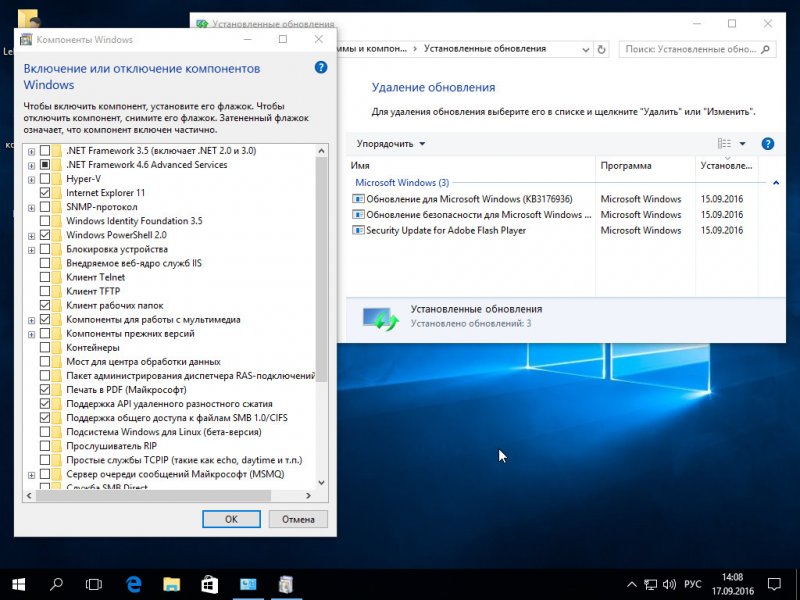
Task: Expand Блокировка устройства node
Action: coord(31,250)
